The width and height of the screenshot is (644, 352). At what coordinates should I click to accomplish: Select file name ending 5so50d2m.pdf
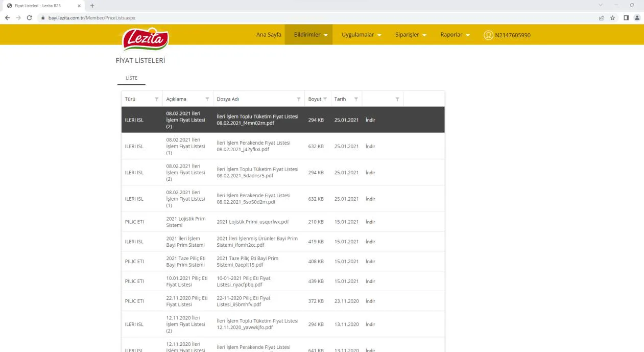tap(254, 199)
